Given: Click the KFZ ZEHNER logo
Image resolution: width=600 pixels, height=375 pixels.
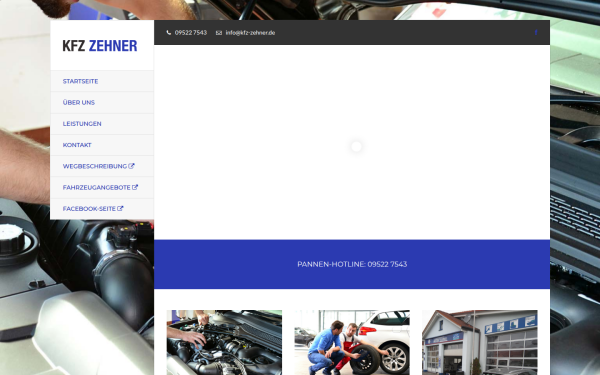Looking at the screenshot, I should (x=99, y=46).
